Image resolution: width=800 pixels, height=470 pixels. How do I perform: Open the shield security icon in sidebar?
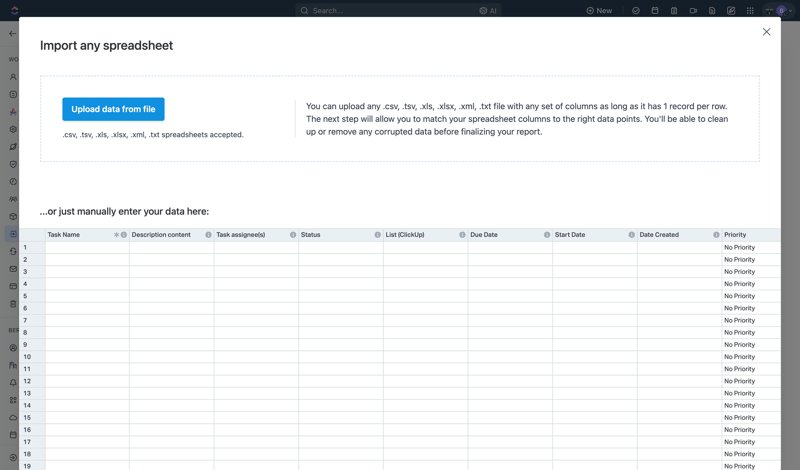click(x=13, y=164)
